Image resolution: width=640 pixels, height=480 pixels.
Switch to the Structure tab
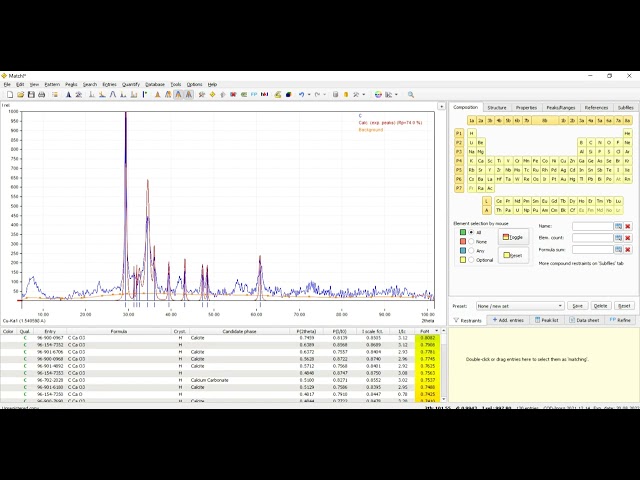[497, 107]
